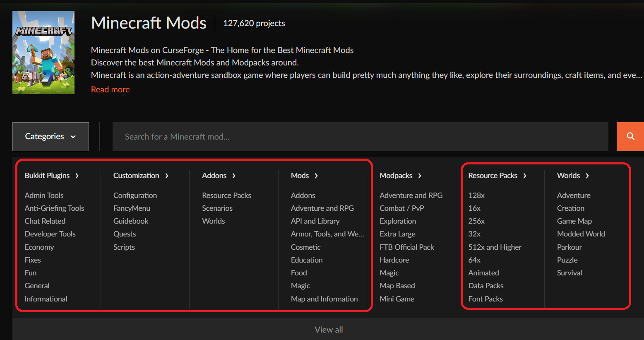
Task: Select FTB Official Pack modpack category
Action: (x=406, y=247)
